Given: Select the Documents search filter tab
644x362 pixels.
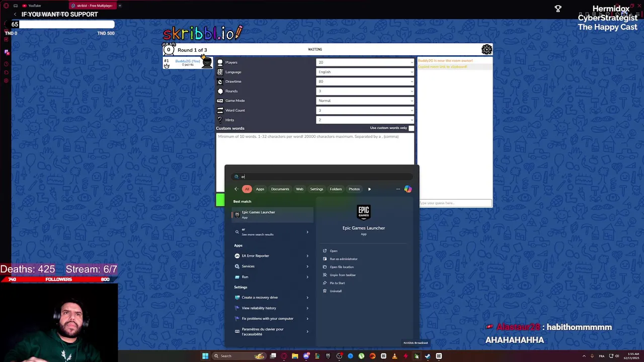Looking at the screenshot, I should pos(280,189).
